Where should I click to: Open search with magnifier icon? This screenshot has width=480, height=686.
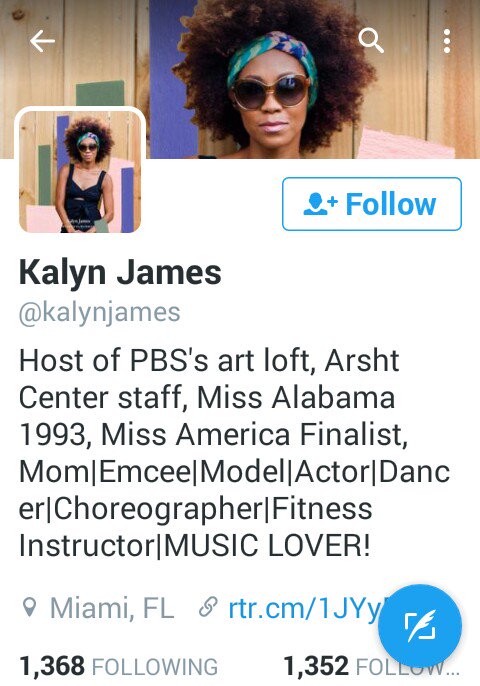coord(371,41)
